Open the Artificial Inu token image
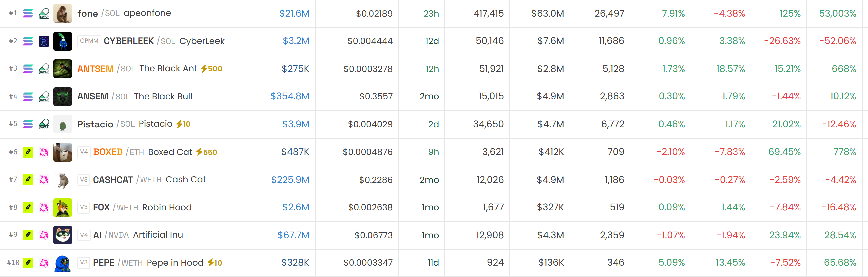 coord(63,235)
